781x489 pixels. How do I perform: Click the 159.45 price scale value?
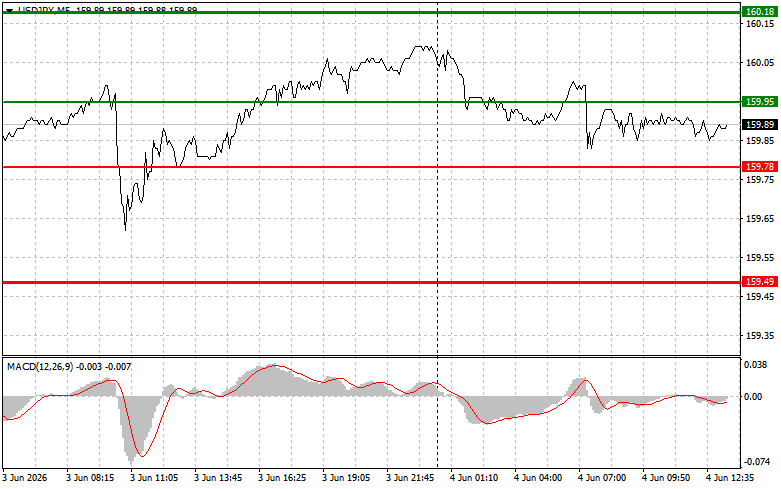760,297
